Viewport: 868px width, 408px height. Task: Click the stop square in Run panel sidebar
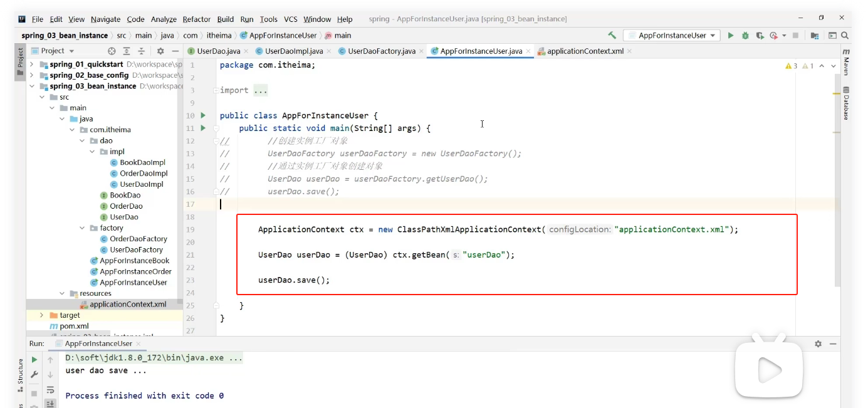[x=34, y=394]
